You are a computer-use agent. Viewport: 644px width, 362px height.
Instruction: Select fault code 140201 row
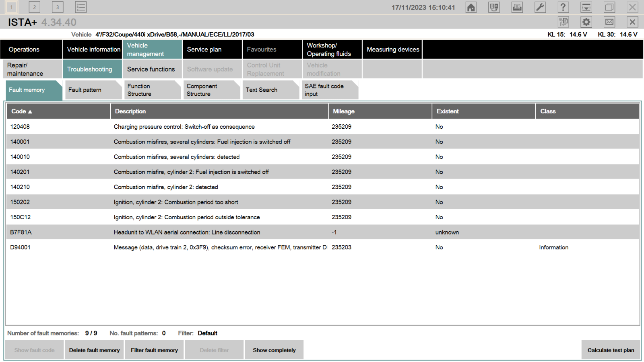coord(323,172)
